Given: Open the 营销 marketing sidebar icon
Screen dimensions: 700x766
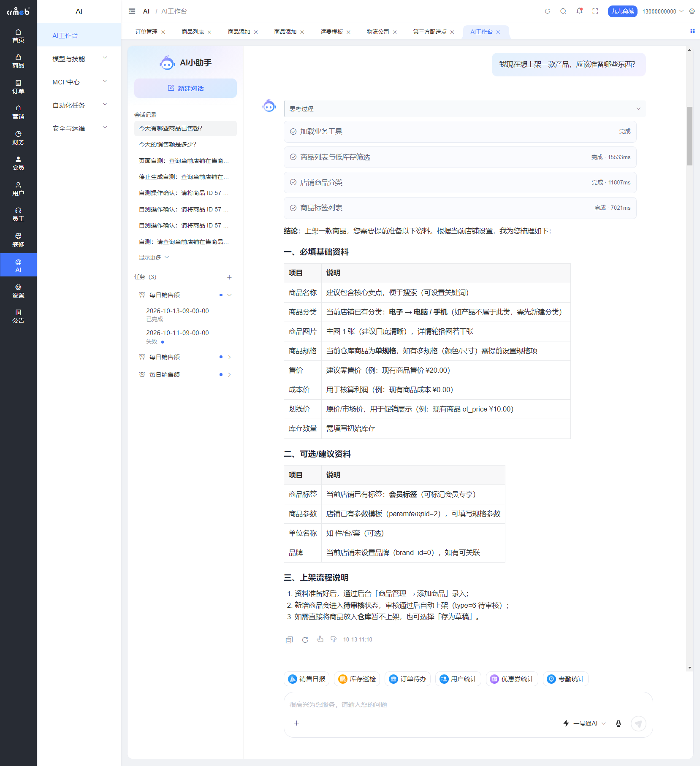Looking at the screenshot, I should [x=18, y=112].
